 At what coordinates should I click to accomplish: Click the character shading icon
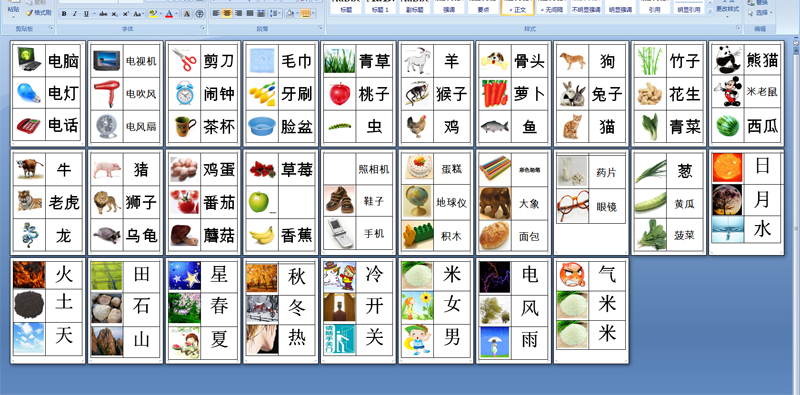187,14
